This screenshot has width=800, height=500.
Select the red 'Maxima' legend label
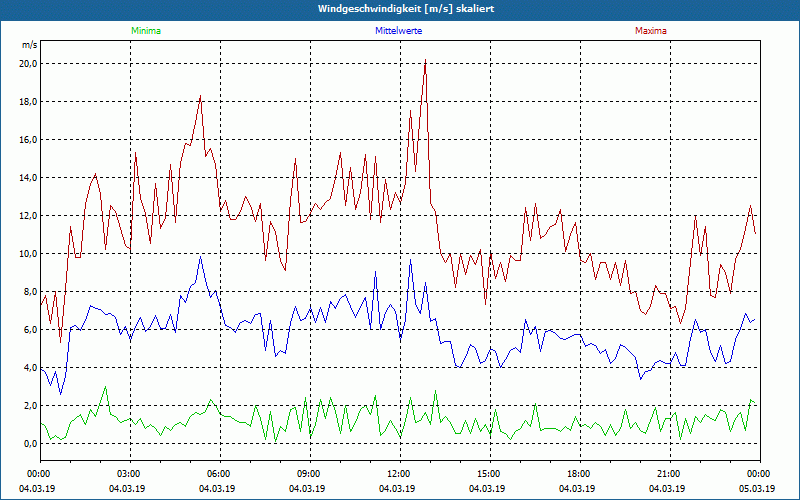[x=651, y=31]
